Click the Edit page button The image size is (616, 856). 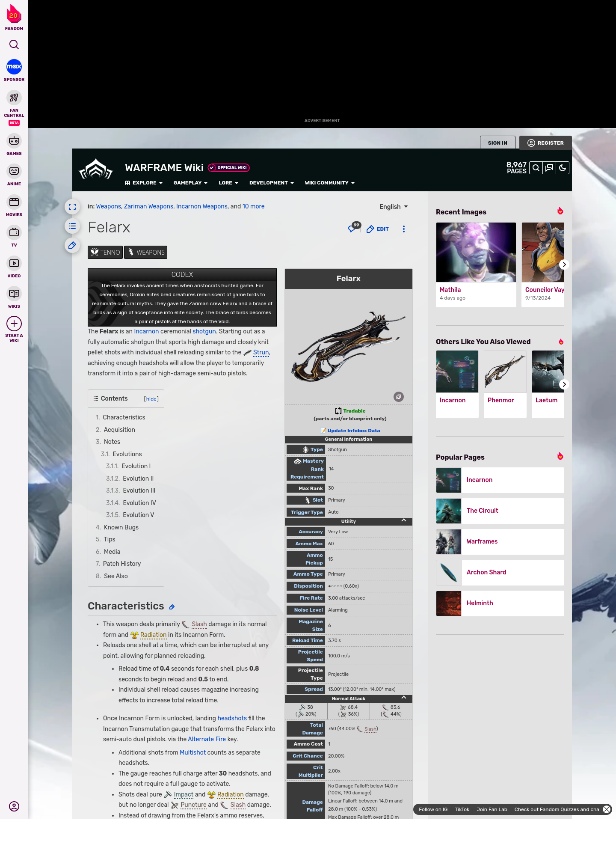point(378,229)
